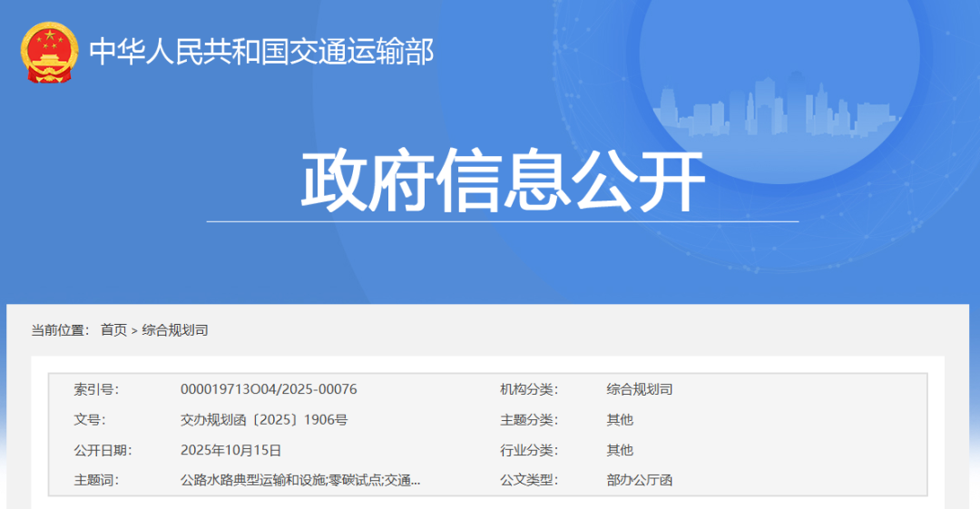Click the 行业分类: label

point(529,450)
